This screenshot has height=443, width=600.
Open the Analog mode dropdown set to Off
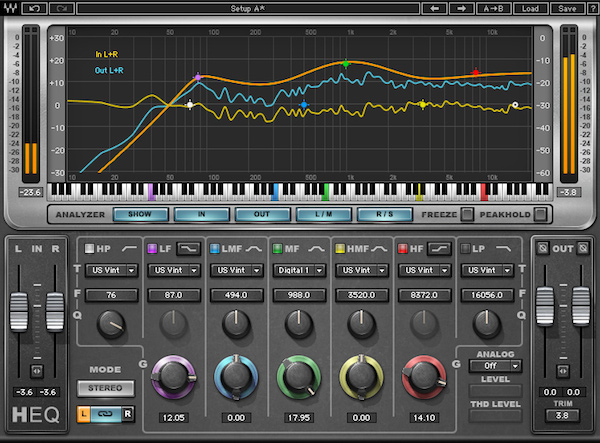(x=491, y=366)
